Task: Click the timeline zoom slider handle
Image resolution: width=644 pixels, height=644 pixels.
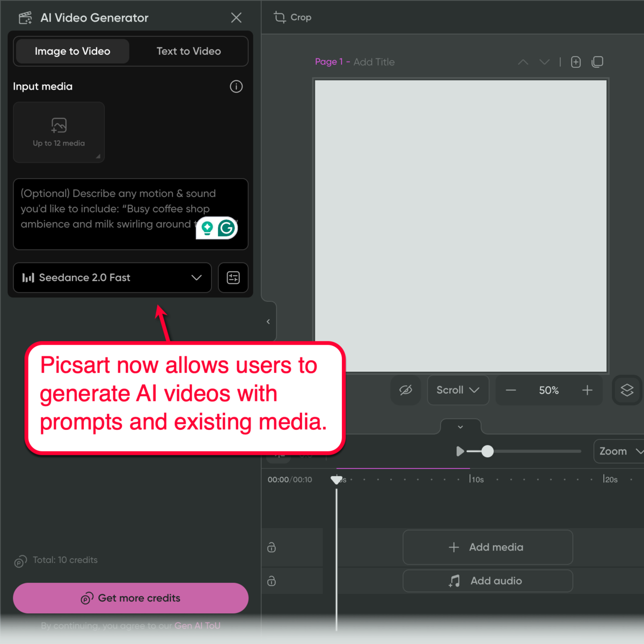Action: 487,451
